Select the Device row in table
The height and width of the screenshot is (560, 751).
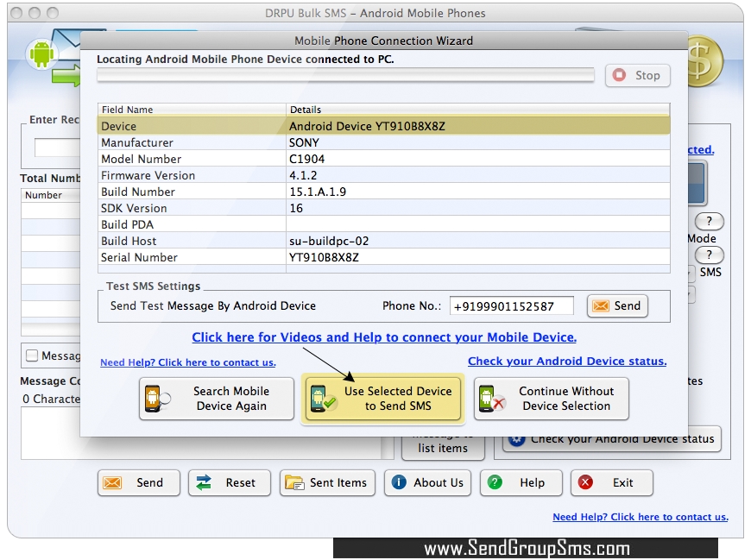tap(383, 126)
